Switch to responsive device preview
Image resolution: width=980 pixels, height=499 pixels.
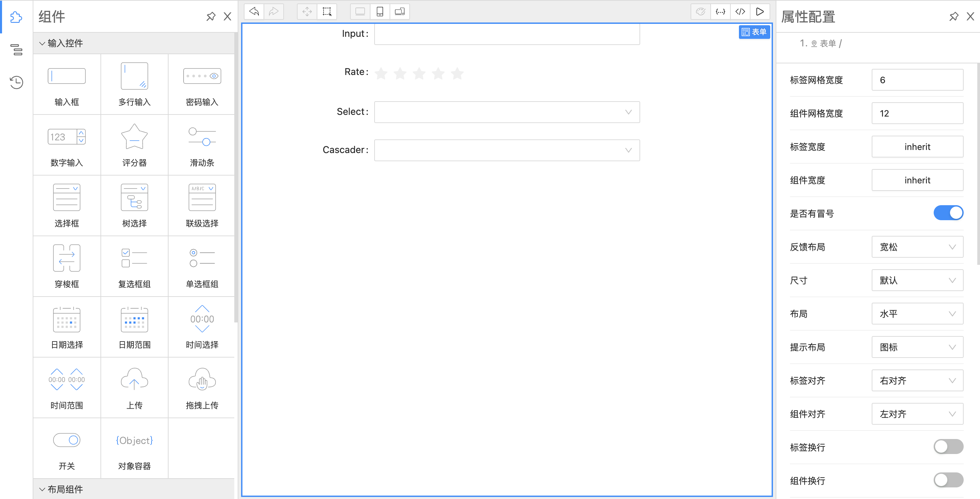click(x=399, y=12)
